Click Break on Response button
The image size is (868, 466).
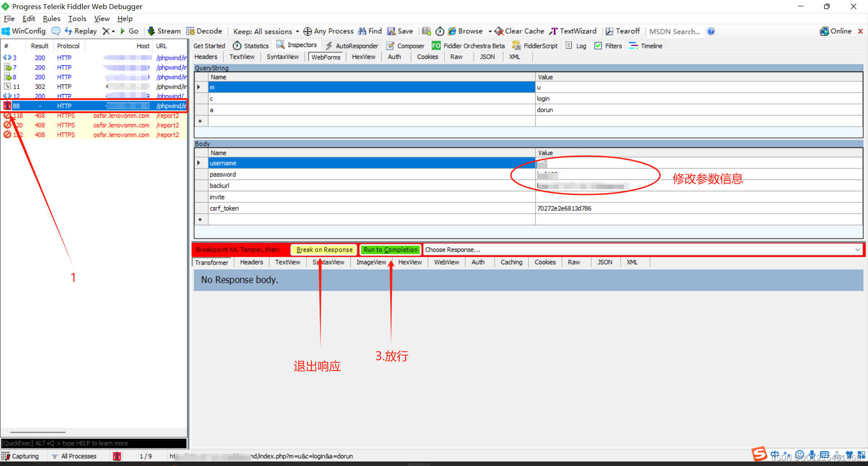point(324,250)
